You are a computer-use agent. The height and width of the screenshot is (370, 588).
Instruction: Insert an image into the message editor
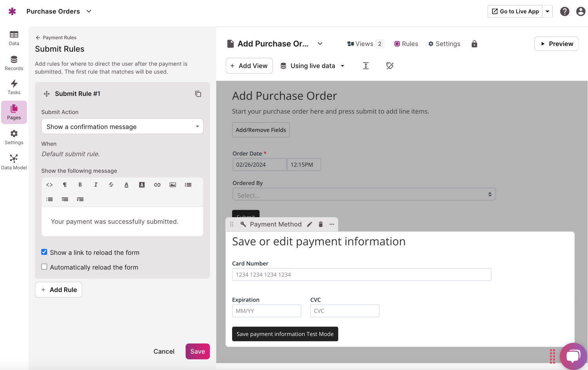tap(172, 184)
